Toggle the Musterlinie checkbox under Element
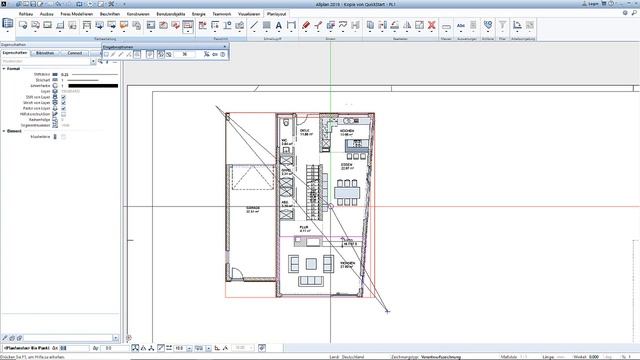This screenshot has height=360, width=640. tap(63, 137)
